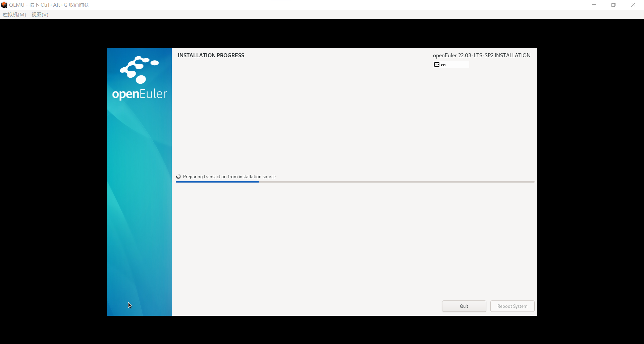Image resolution: width=644 pixels, height=344 pixels.
Task: Click the installation progress bar
Action: click(355, 182)
